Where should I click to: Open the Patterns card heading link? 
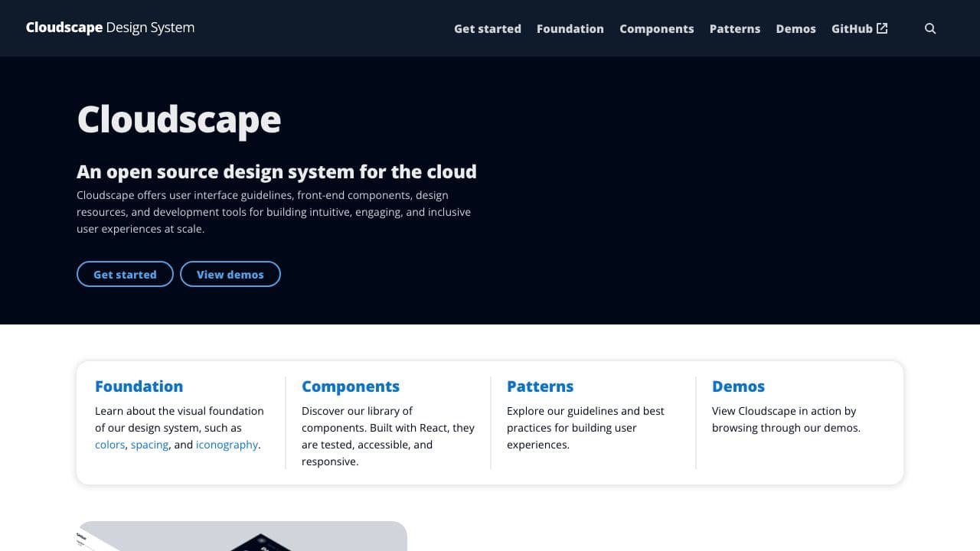click(x=540, y=386)
